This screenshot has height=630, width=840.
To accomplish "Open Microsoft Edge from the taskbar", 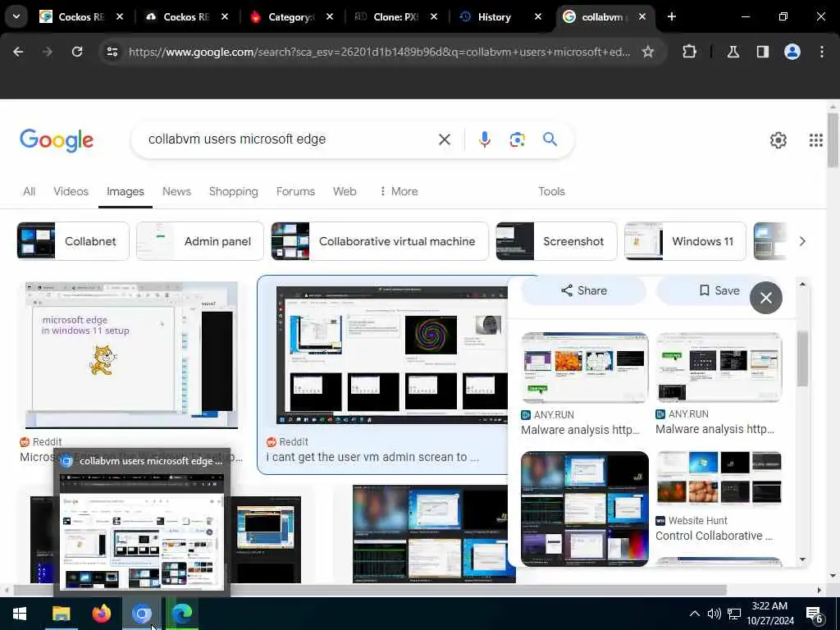I will 182,614.
